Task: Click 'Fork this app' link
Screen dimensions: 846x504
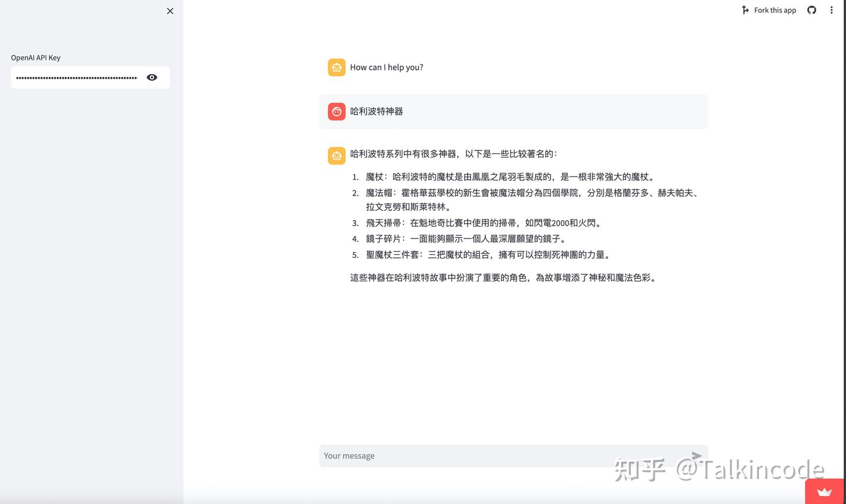Action: (775, 10)
